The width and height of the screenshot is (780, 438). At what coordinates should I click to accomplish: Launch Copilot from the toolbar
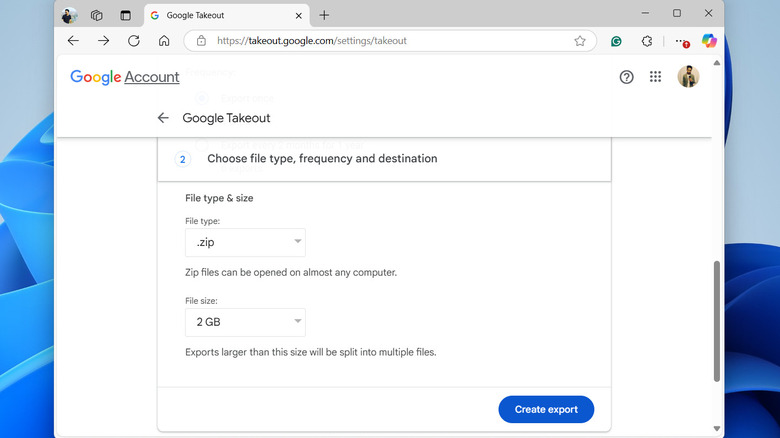coord(709,41)
